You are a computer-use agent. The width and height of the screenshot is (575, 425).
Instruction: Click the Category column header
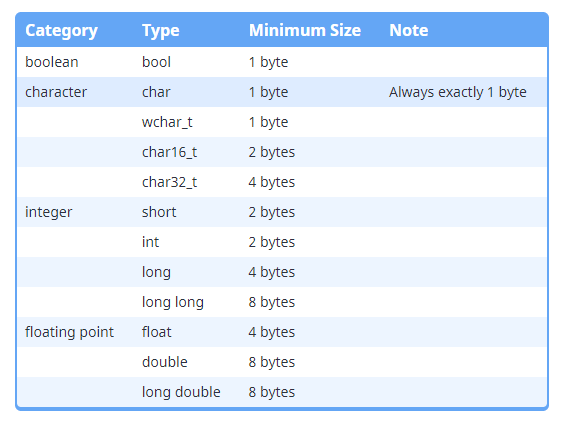point(61,31)
